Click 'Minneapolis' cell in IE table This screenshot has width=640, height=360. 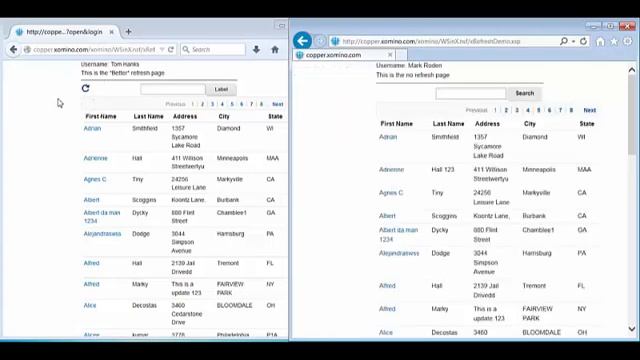pyautogui.click(x=539, y=169)
